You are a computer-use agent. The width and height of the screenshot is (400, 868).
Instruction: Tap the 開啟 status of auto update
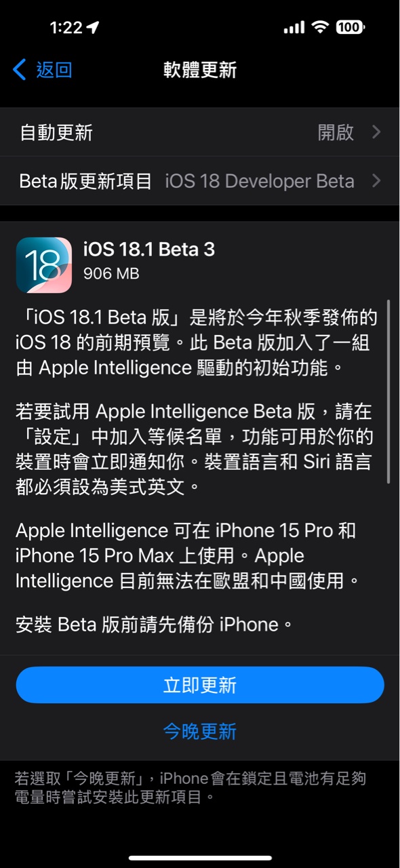336,132
